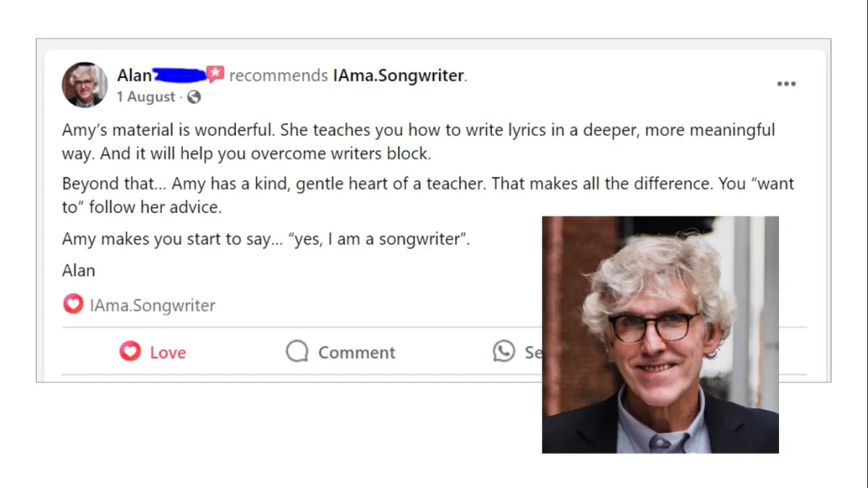Viewport: 868px width, 488px height.
Task: Click the large portrait photo of the man
Action: click(x=660, y=335)
